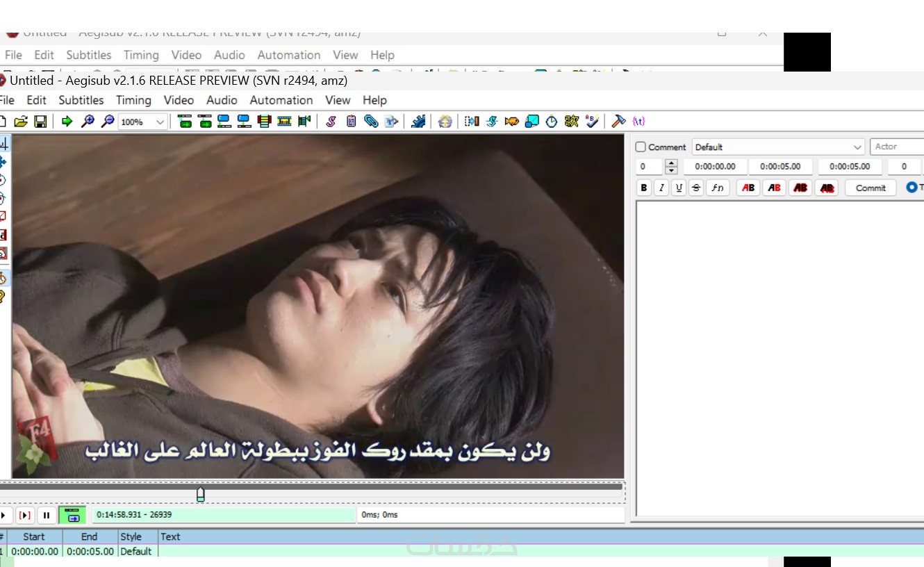Toggle Strikeout formatting button
924x567 pixels.
point(696,188)
